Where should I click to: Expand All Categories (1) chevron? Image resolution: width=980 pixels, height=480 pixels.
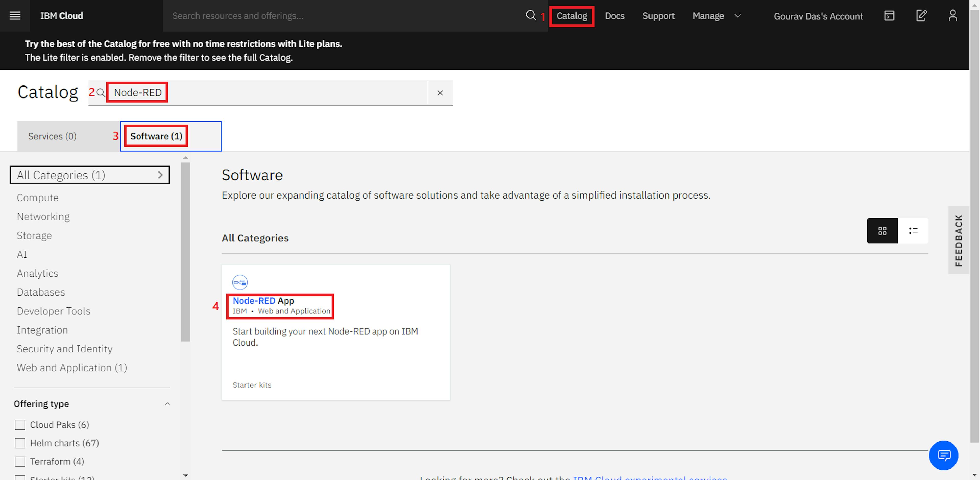[160, 175]
